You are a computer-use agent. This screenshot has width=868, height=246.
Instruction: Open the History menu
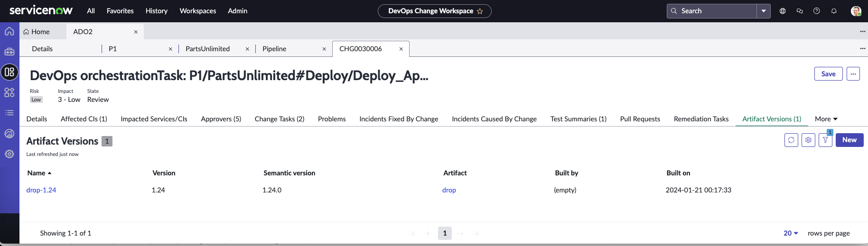[157, 11]
